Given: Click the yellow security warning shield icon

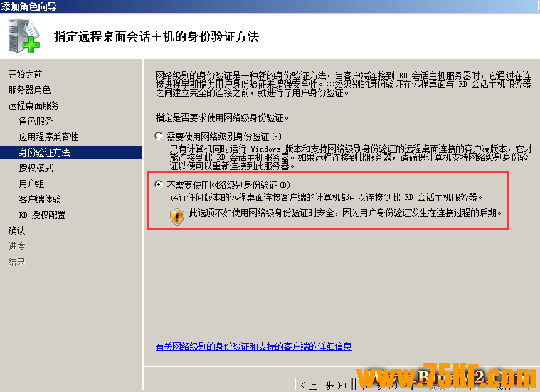Looking at the screenshot, I should (177, 217).
